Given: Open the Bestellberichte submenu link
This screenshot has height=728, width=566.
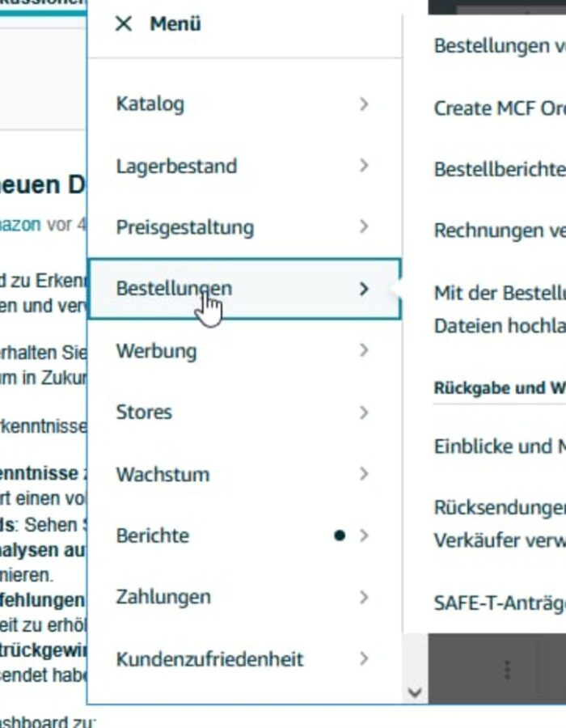Looking at the screenshot, I should (499, 169).
